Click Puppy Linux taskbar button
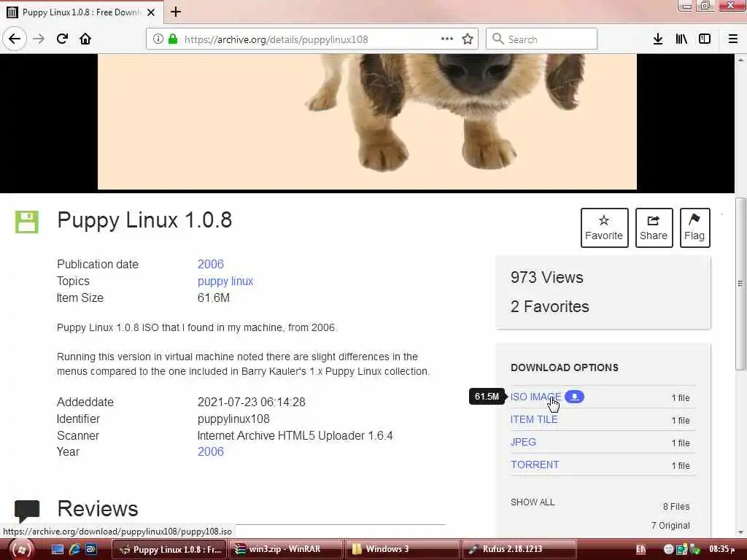747x560 pixels. [x=169, y=549]
